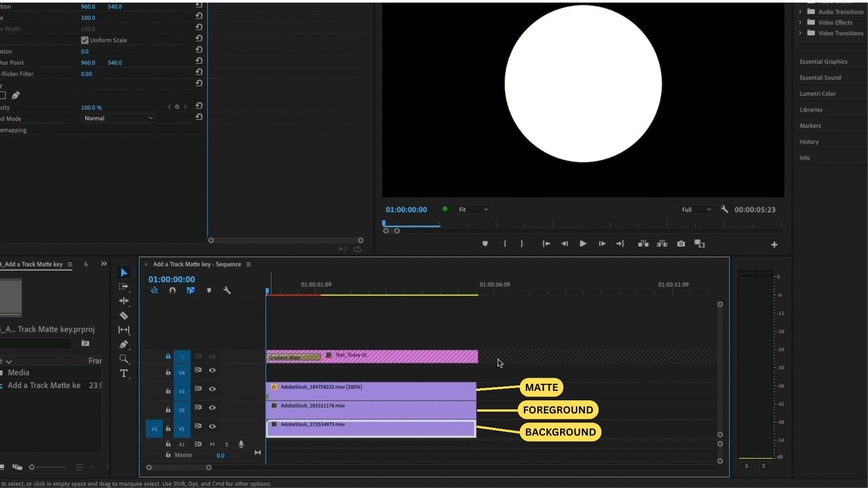
Task: Hide track V3 output with eye icon
Action: point(212,389)
